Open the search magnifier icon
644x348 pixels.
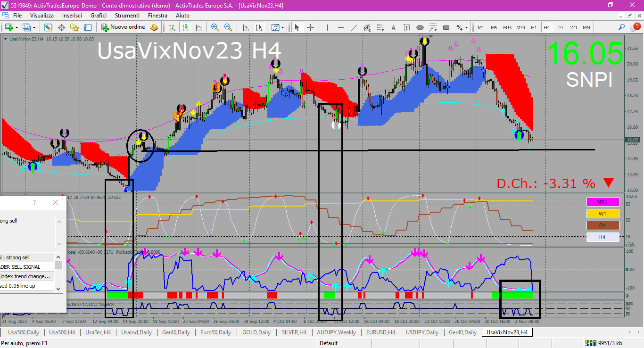point(622,27)
